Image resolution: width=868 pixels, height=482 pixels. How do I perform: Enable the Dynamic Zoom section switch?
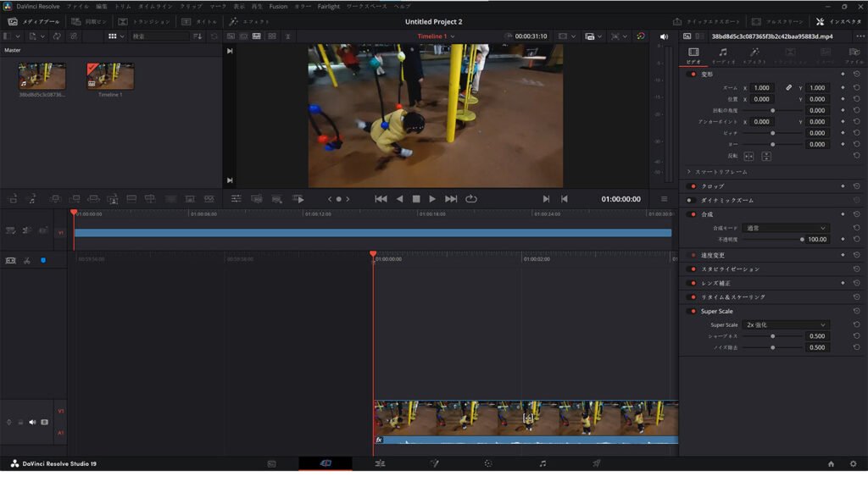point(690,200)
